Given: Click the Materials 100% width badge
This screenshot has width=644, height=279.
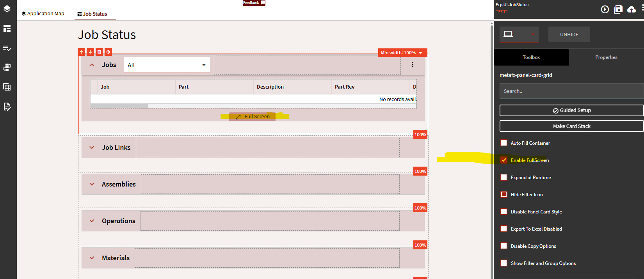Looking at the screenshot, I should tap(420, 245).
